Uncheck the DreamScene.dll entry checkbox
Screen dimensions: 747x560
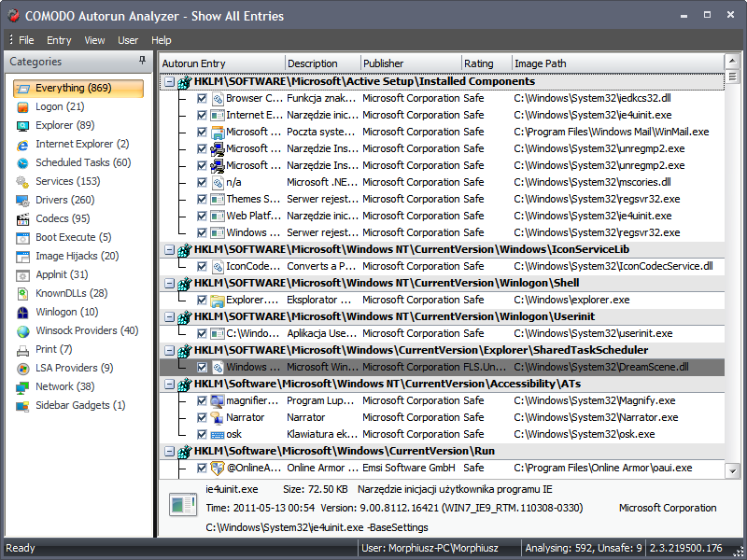(x=202, y=367)
